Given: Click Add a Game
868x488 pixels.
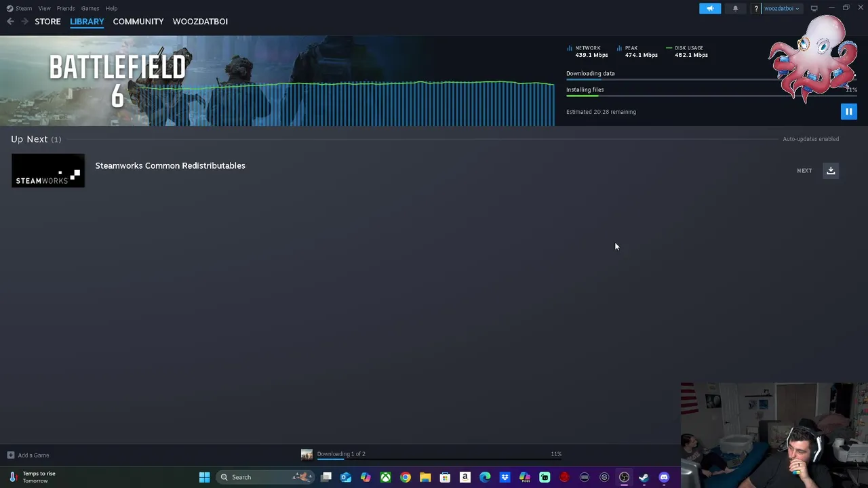Looking at the screenshot, I should 33,455.
